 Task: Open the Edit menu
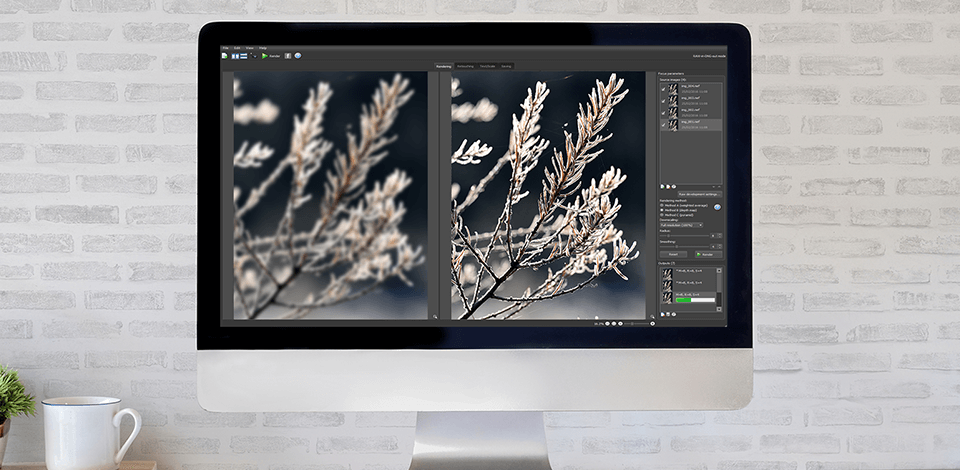tap(237, 48)
